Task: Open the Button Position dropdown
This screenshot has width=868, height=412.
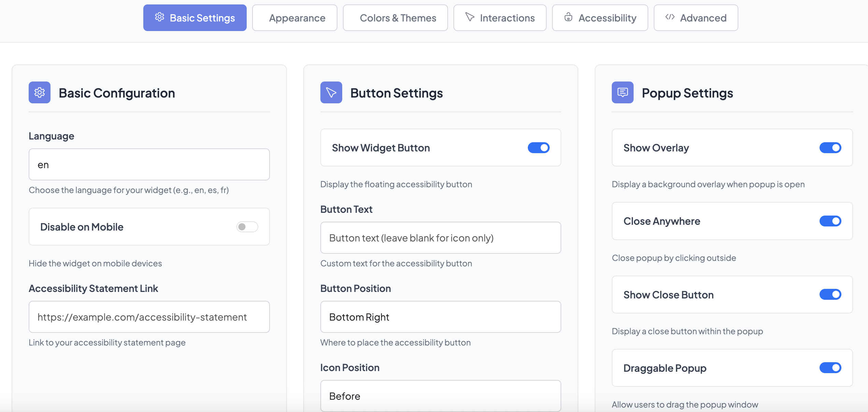Action: 440,317
